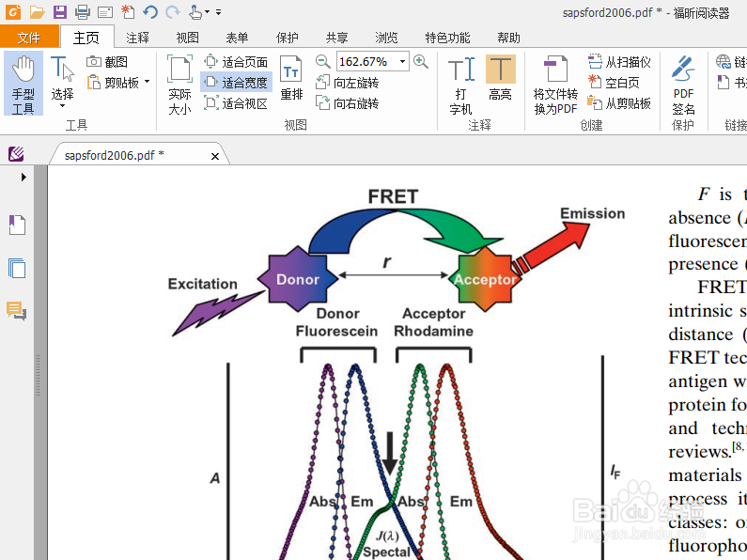
Task: Create PDF 从剪贴板
Action: (x=619, y=102)
